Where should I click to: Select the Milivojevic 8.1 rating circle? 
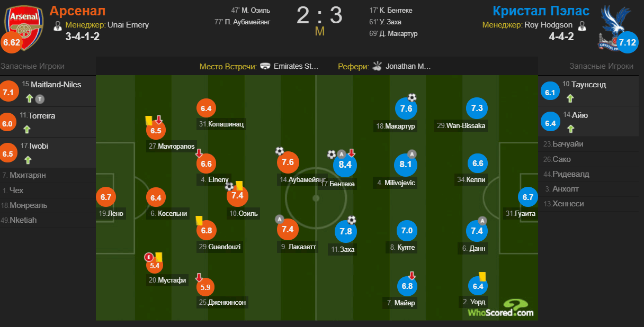(x=405, y=165)
